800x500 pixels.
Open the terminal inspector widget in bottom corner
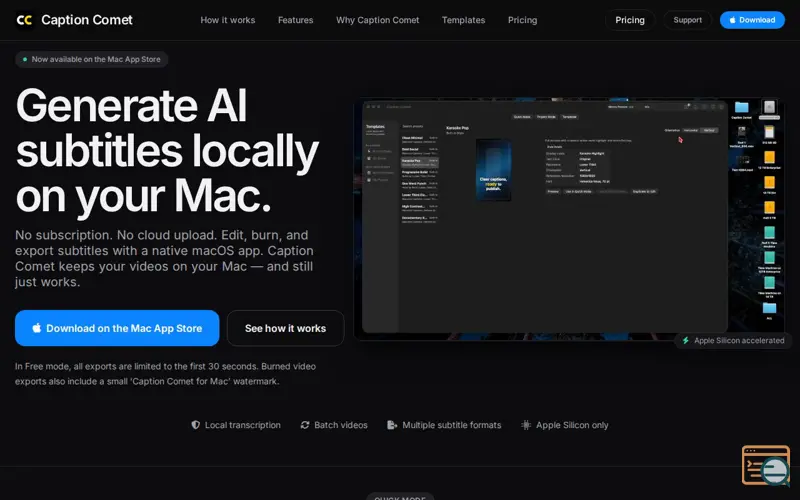click(766, 465)
